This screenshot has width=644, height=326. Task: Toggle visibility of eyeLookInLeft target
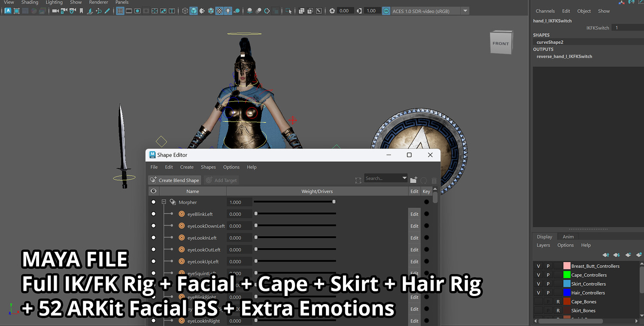click(154, 238)
